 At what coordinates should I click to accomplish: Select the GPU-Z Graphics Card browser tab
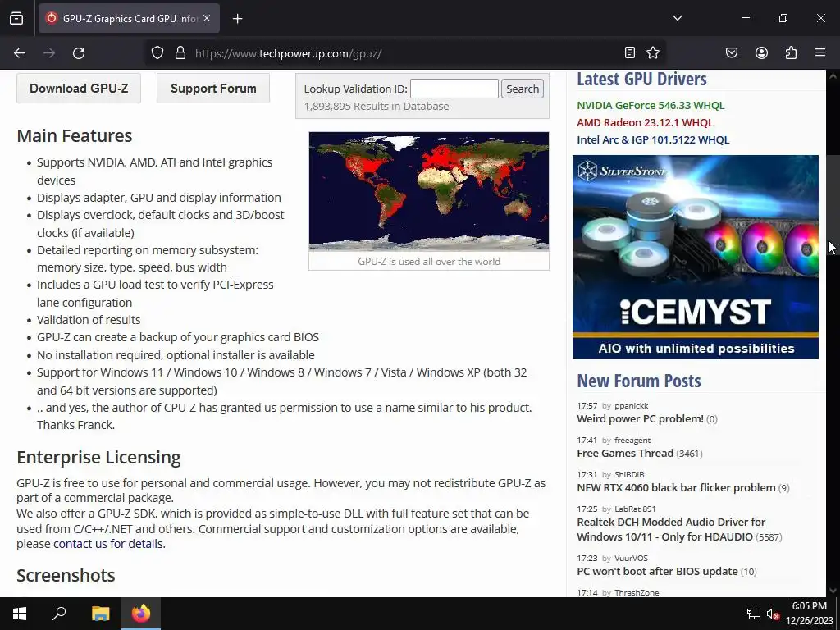click(129, 18)
